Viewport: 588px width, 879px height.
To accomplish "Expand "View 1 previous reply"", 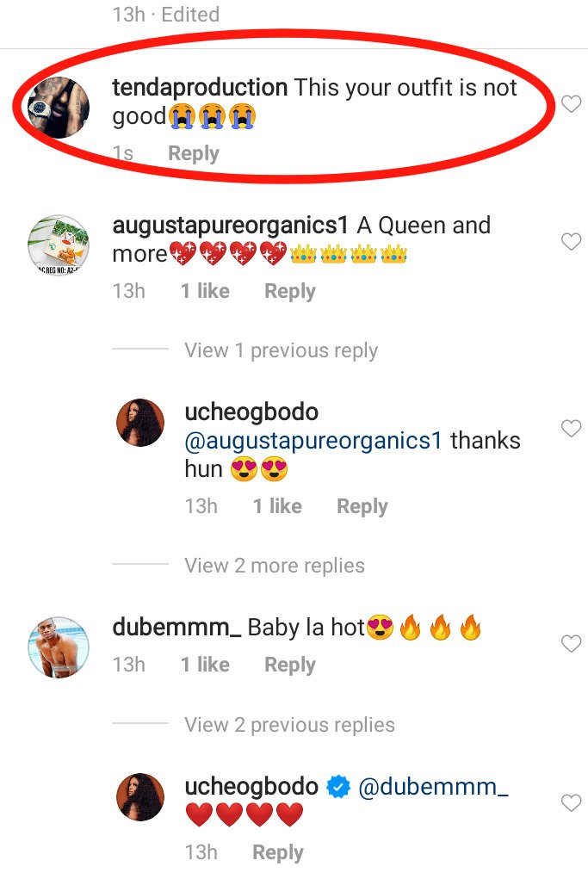I will (x=281, y=350).
